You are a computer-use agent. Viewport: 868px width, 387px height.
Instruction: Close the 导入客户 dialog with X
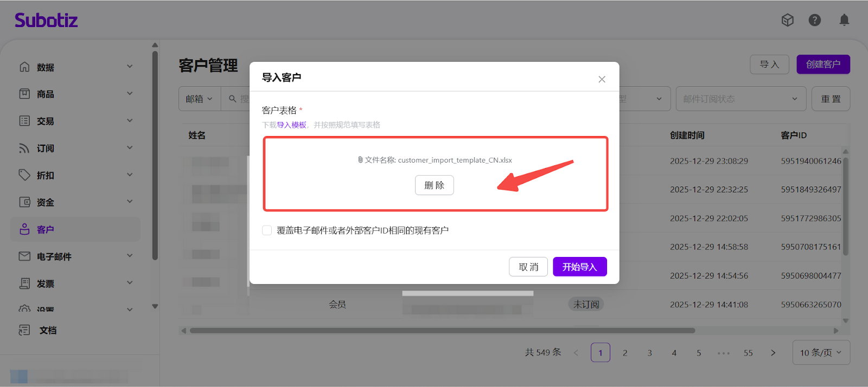click(x=602, y=79)
